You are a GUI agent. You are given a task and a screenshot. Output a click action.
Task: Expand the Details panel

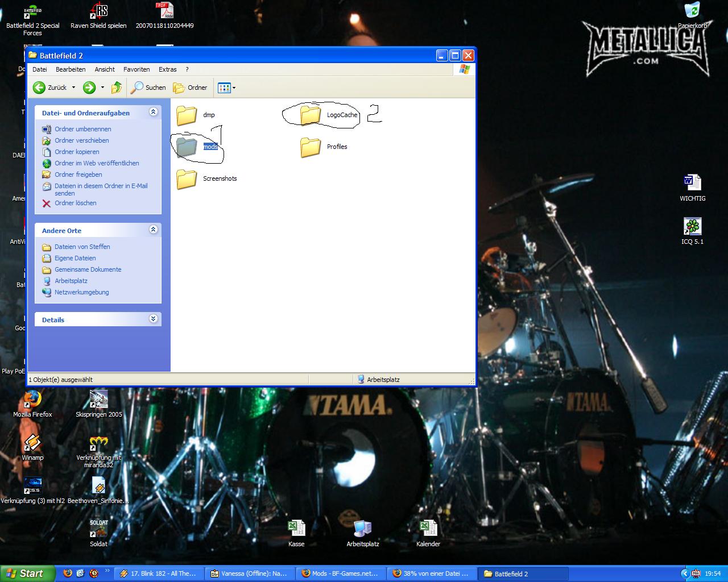point(153,319)
